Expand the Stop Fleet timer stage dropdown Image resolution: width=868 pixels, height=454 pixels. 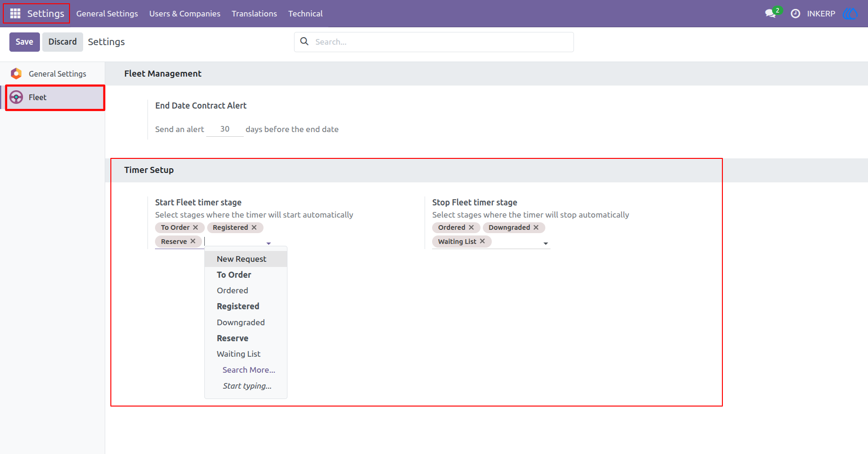pyautogui.click(x=546, y=243)
